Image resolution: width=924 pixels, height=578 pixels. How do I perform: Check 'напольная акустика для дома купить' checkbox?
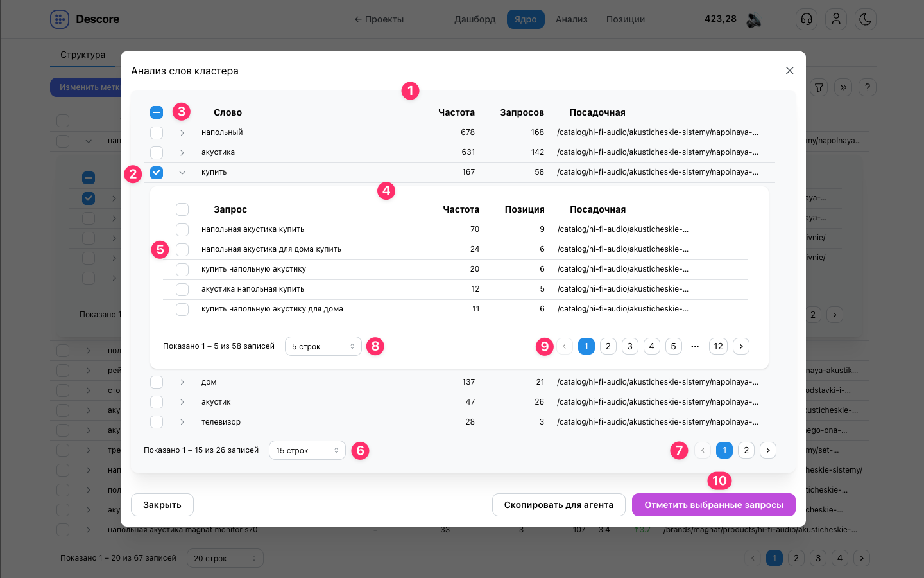click(182, 250)
